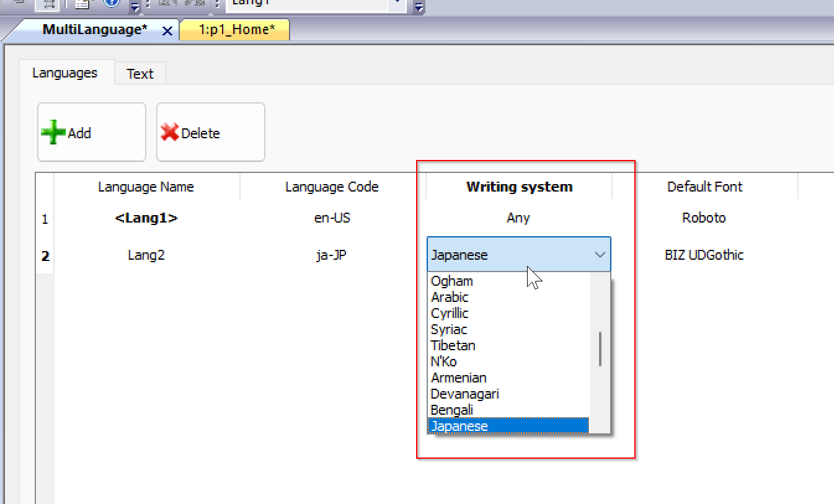
Task: Select highlighted Japanese entry in the list
Action: point(508,426)
